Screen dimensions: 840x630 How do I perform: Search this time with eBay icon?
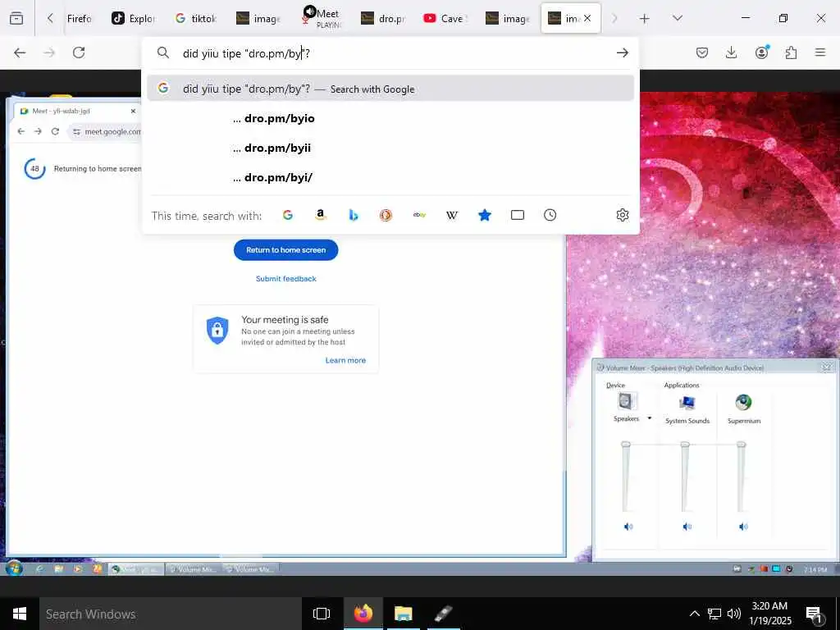click(419, 215)
